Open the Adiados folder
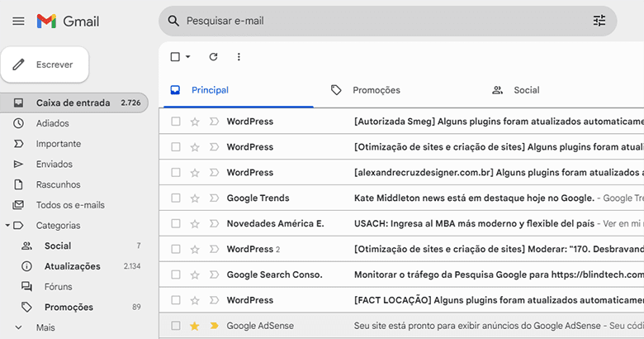Image resolution: width=644 pixels, height=339 pixels. pos(52,123)
